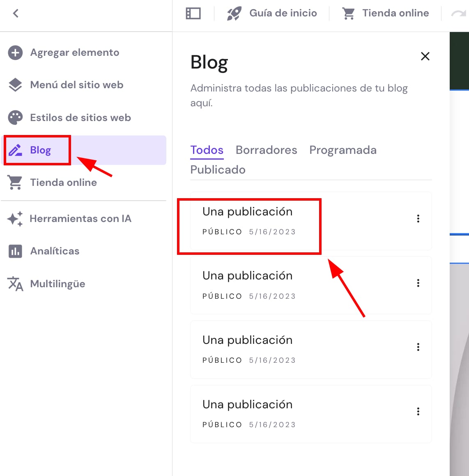Open Guía de inicio rocket icon
The width and height of the screenshot is (469, 476).
[x=234, y=14]
